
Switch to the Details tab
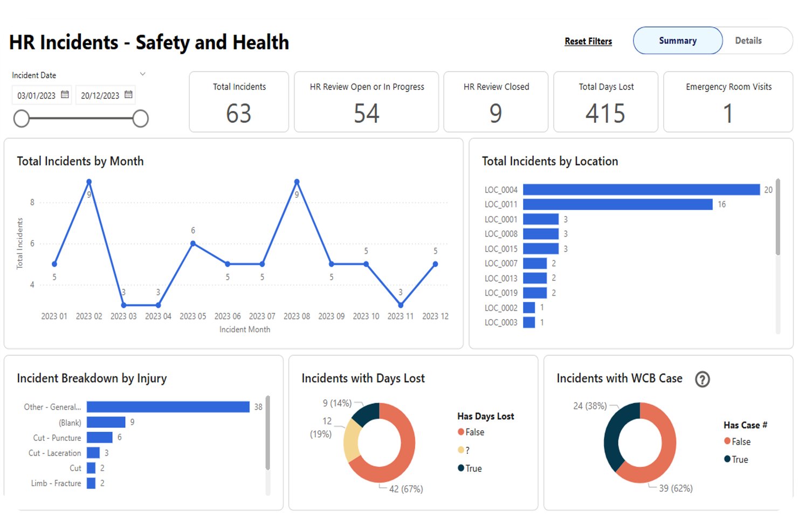pyautogui.click(x=748, y=40)
